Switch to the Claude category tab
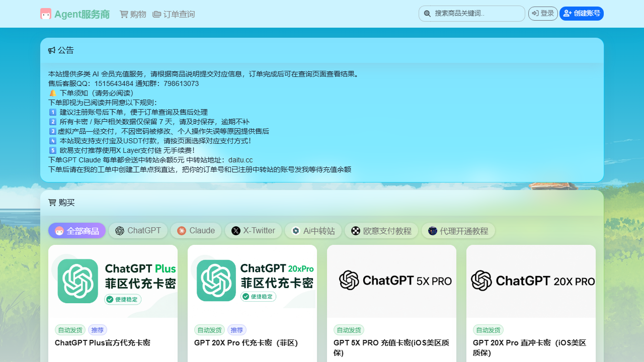 click(196, 231)
